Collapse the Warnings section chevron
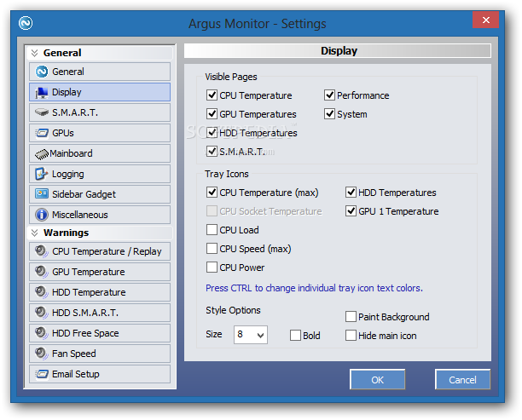 (x=34, y=233)
